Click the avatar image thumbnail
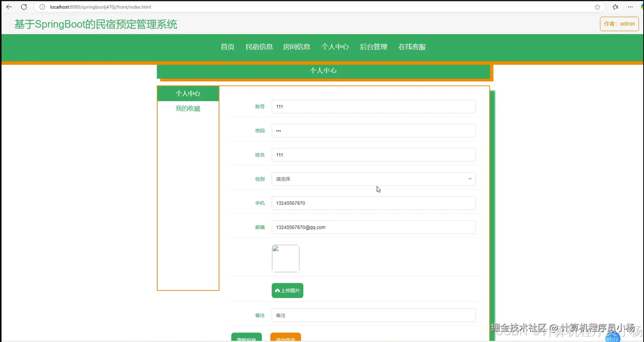 point(285,258)
